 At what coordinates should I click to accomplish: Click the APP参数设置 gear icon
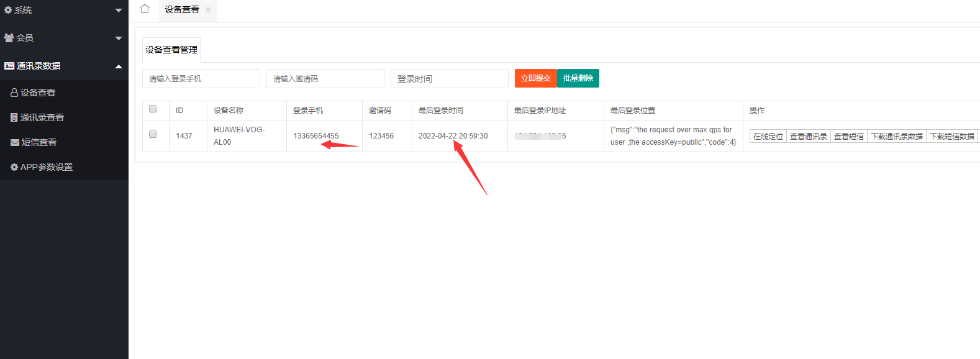14,167
